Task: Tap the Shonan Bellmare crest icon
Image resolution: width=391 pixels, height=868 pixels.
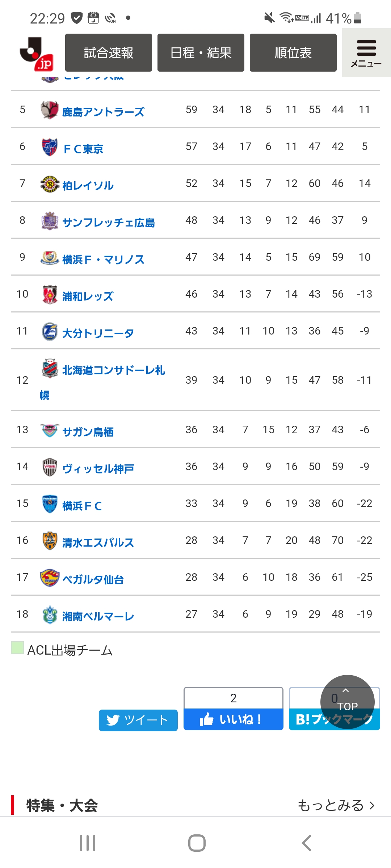Action: point(50,614)
